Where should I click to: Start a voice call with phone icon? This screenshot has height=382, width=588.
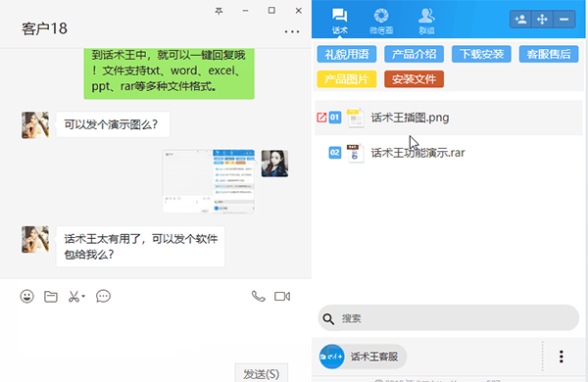pos(258,296)
